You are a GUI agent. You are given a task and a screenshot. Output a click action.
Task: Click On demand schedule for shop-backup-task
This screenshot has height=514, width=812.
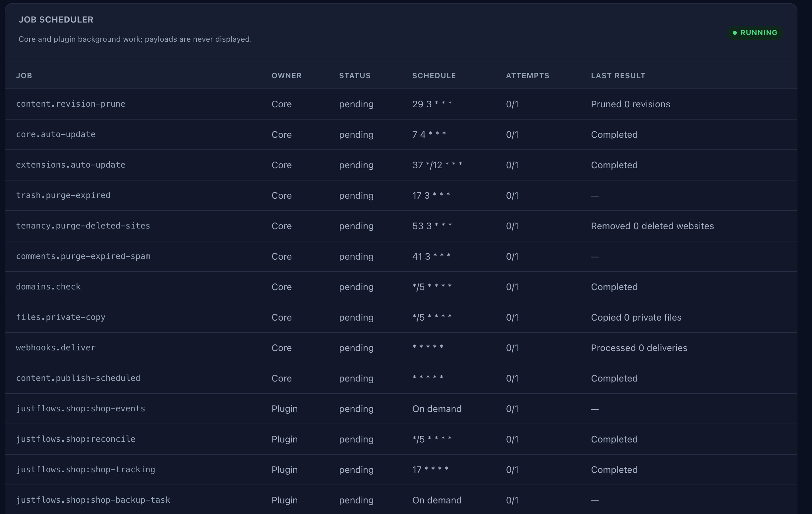point(437,500)
